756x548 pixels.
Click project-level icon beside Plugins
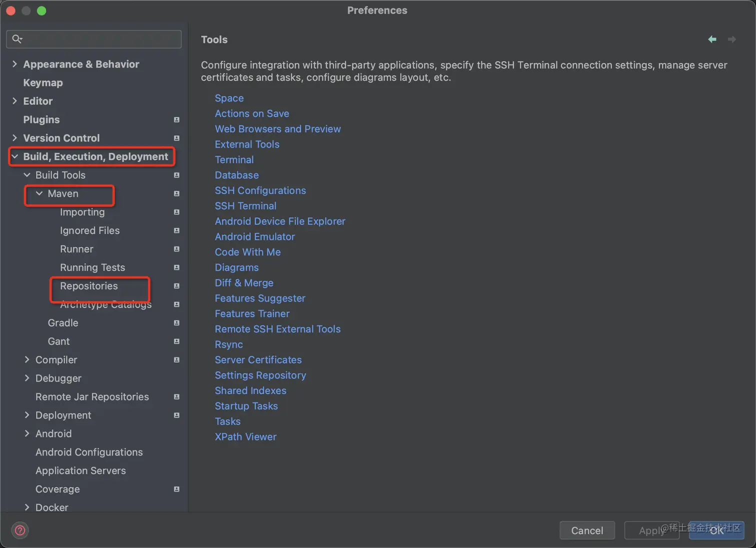coord(176,120)
